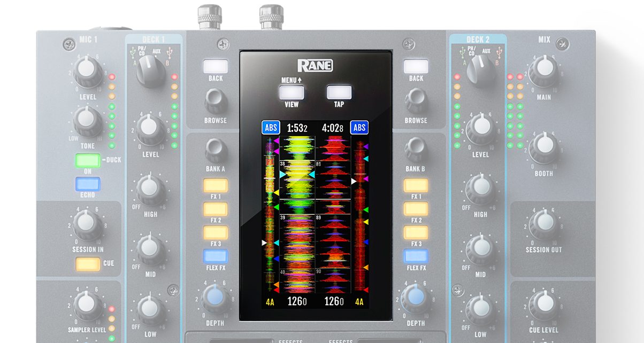Enable right FLEX FX button
This screenshot has height=343, width=644.
pos(416,256)
